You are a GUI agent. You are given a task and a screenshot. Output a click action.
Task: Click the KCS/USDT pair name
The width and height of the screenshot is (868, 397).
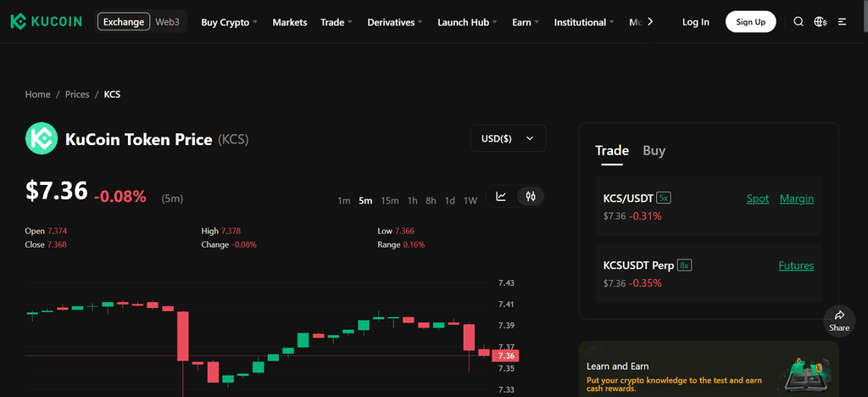[x=628, y=198]
